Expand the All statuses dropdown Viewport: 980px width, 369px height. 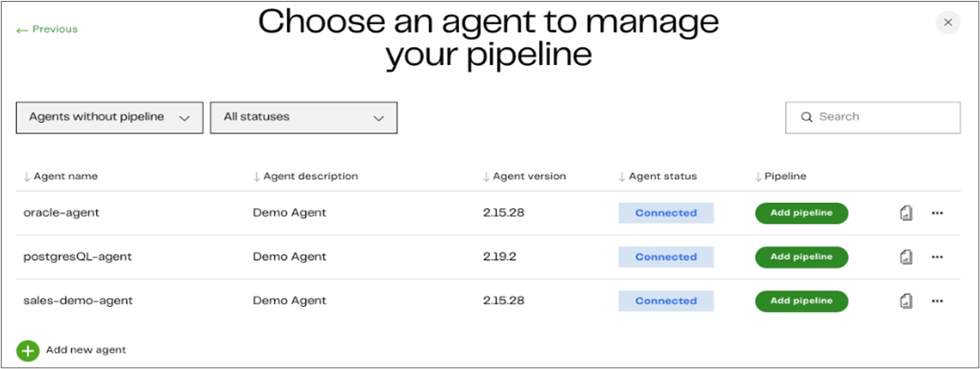[x=304, y=117]
